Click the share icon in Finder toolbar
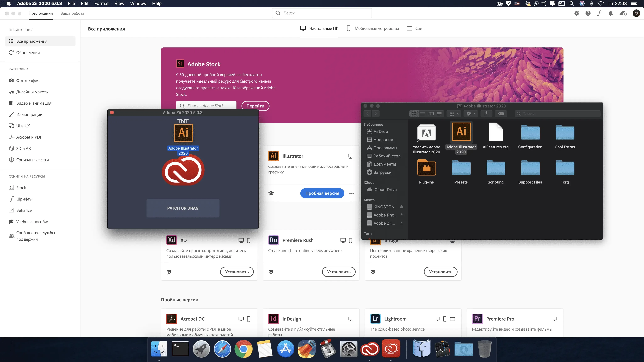644x362 pixels. coord(486,114)
